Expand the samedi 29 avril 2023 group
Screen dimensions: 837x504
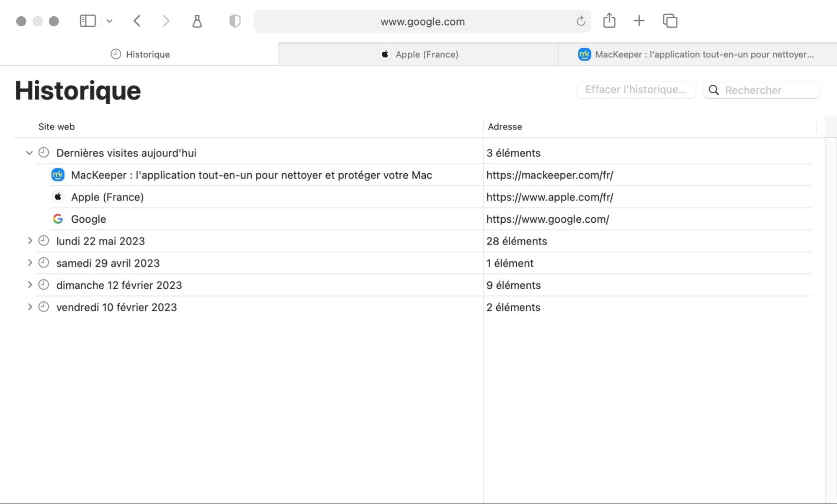click(30, 263)
